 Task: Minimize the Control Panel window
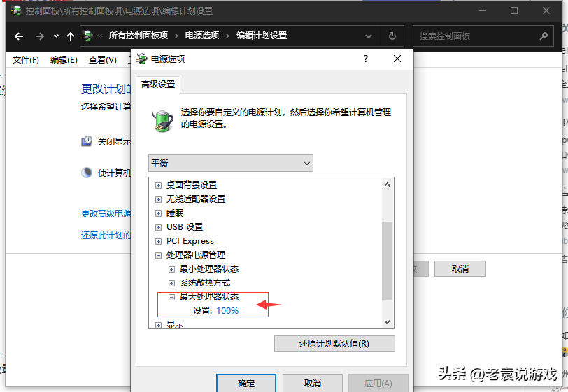[x=483, y=11]
